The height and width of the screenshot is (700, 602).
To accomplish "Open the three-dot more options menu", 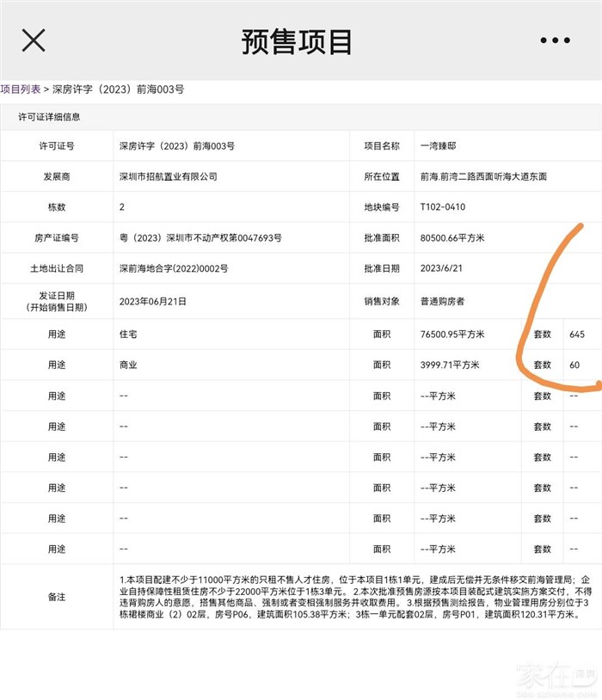I will coord(555,40).
